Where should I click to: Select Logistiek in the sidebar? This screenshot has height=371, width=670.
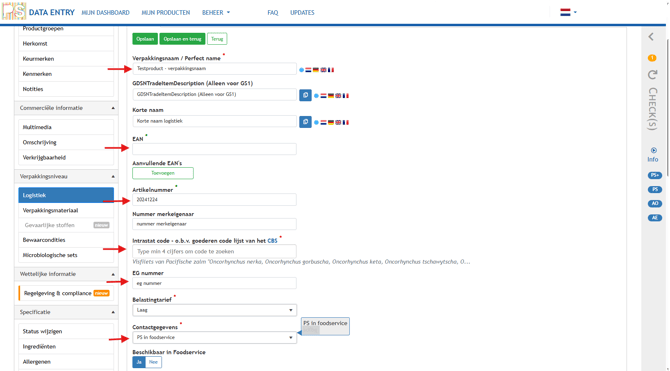point(66,195)
